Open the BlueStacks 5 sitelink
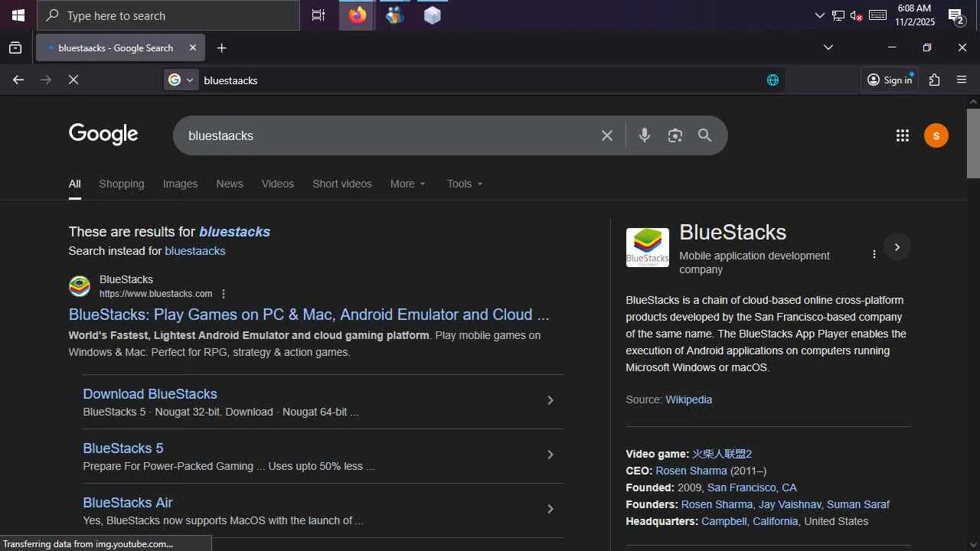Viewport: 980px width, 551px height. (123, 448)
